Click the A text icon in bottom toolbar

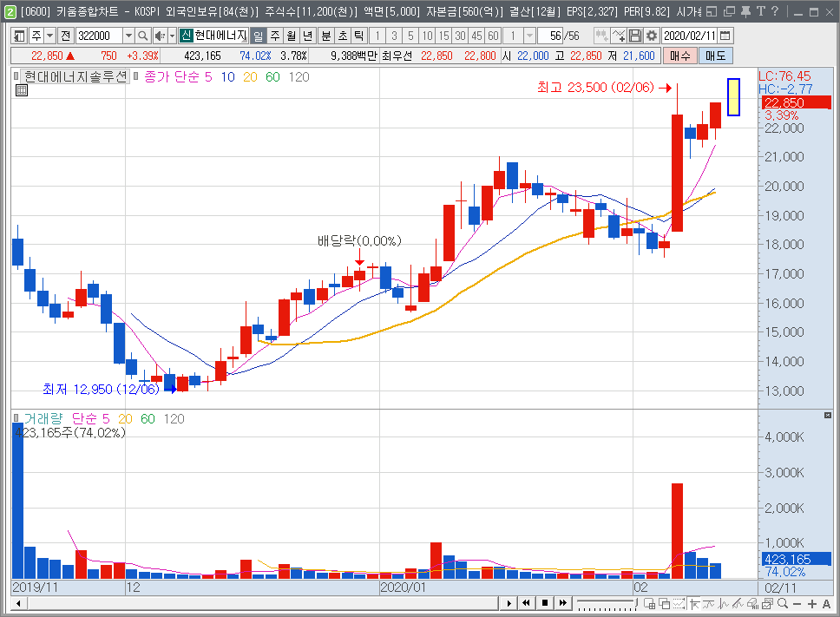[827, 604]
